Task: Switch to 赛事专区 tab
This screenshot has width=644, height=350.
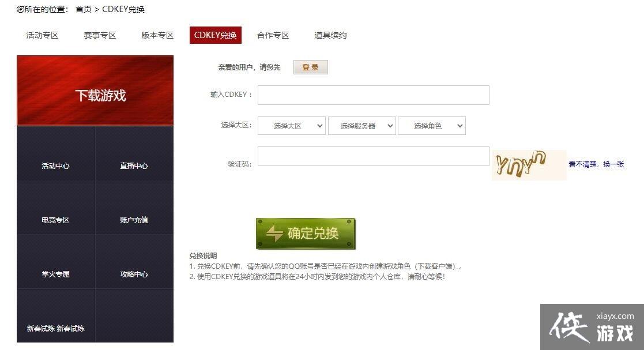Action: (100, 35)
